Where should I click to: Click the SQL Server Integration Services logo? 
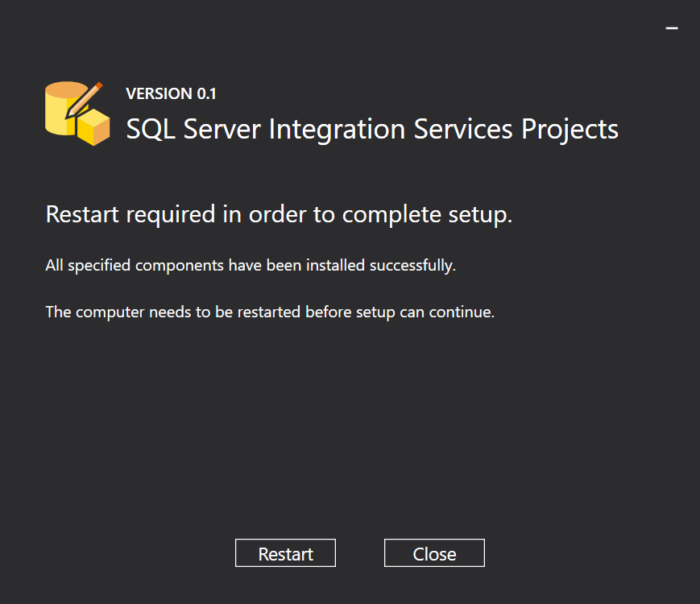pos(77,114)
